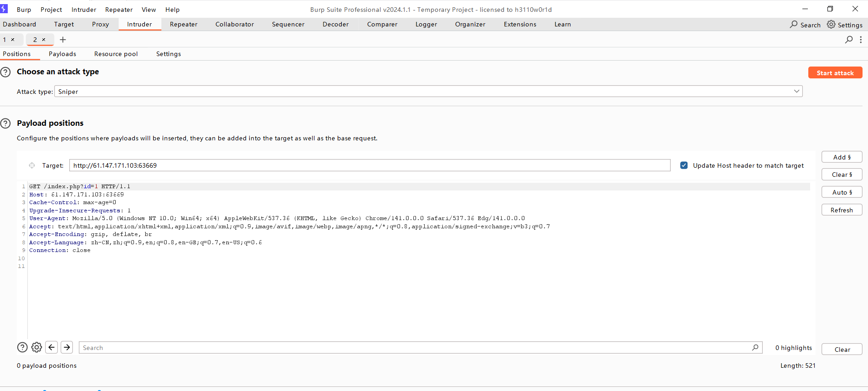Open the editor settings gear icon below request
This screenshot has width=868, height=391.
tap(37, 348)
